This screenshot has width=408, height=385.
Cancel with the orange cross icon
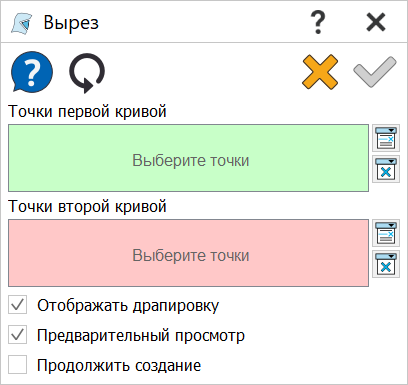(x=320, y=72)
